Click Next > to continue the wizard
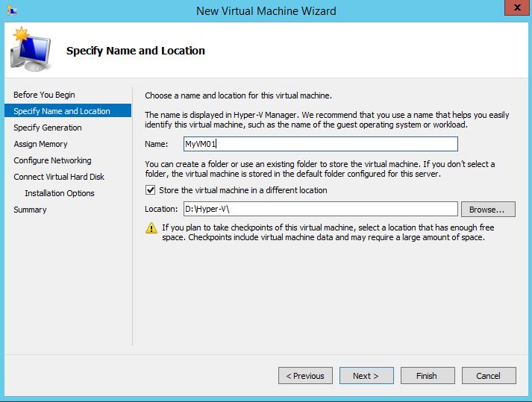 366,376
